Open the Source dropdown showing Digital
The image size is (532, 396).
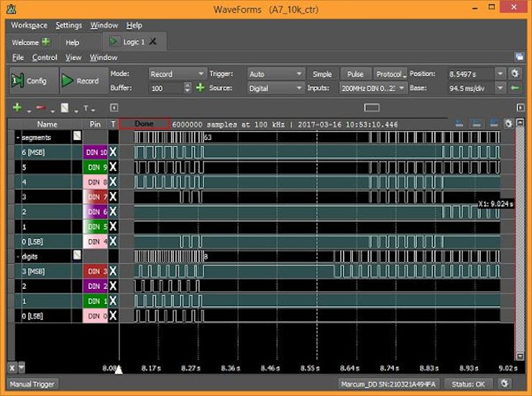click(x=275, y=88)
